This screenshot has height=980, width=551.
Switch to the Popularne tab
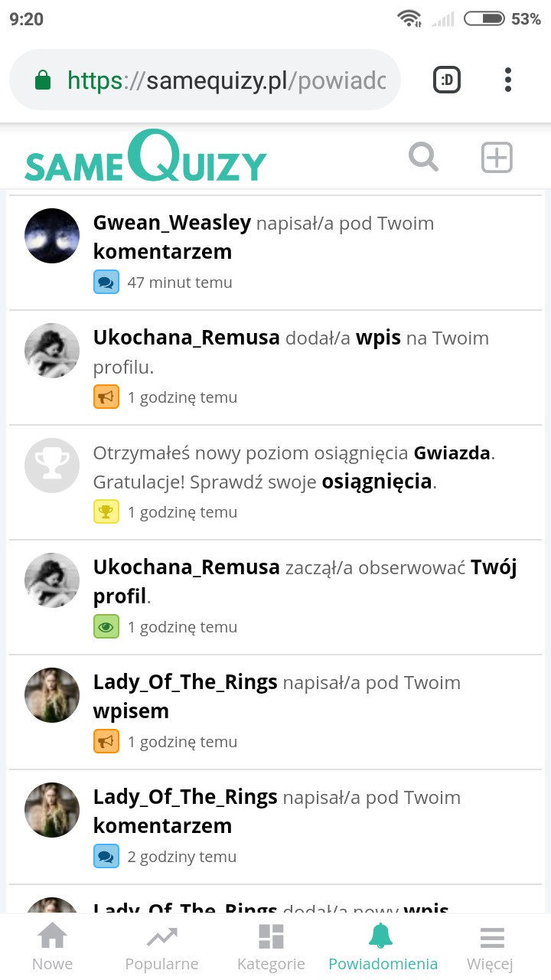pyautogui.click(x=161, y=947)
